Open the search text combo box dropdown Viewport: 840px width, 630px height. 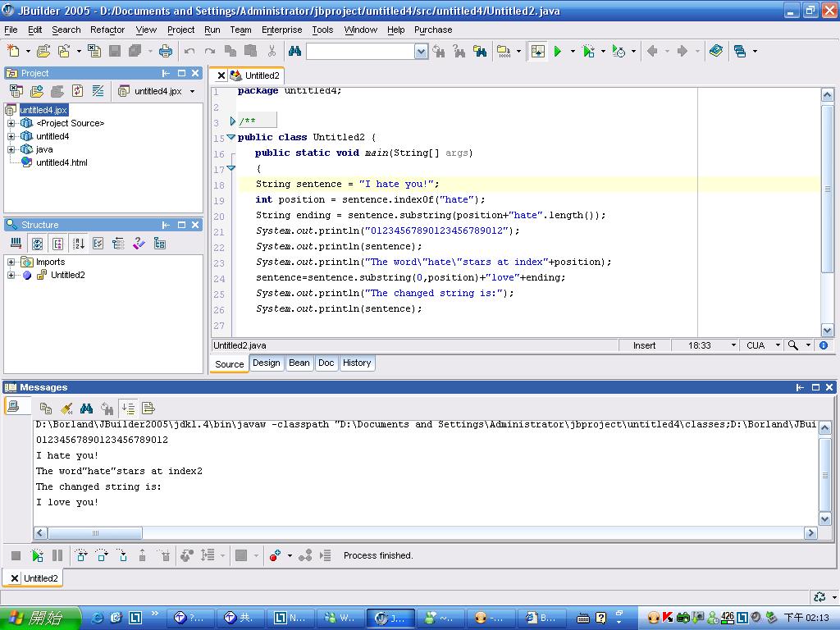[x=421, y=52]
